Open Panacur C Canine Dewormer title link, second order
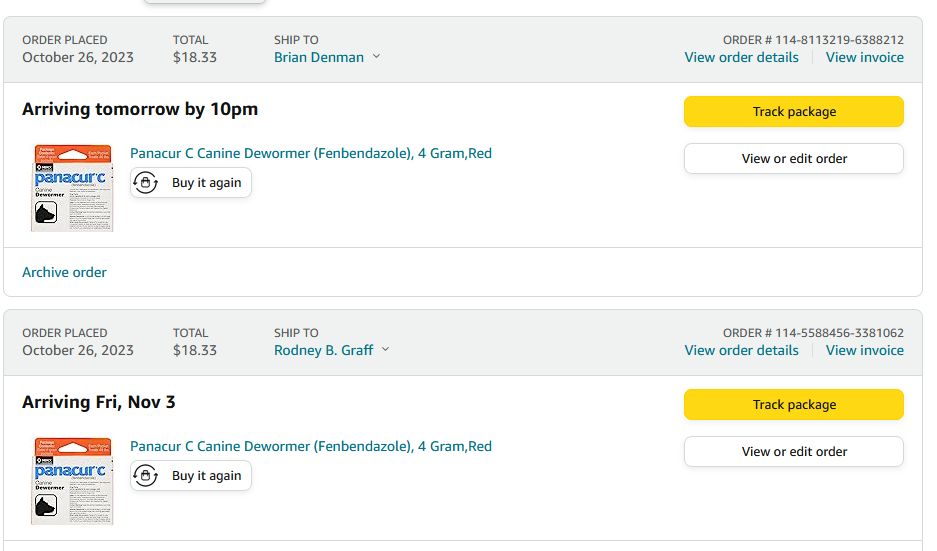Screen dimensions: 937x551 pos(310,446)
